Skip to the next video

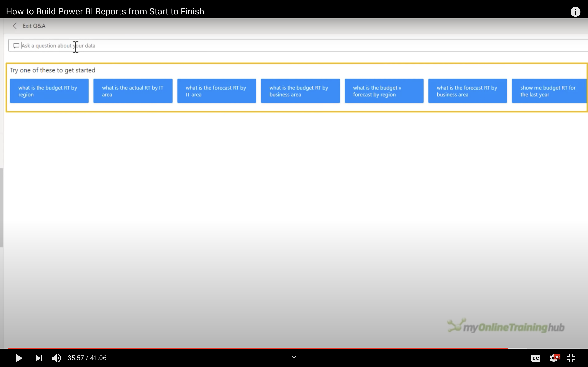click(x=39, y=358)
